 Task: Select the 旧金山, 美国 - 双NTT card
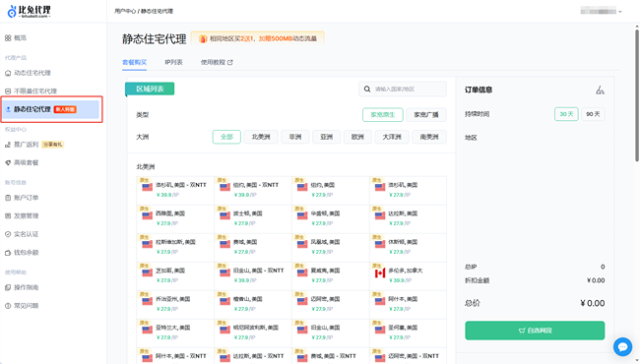coord(253,276)
